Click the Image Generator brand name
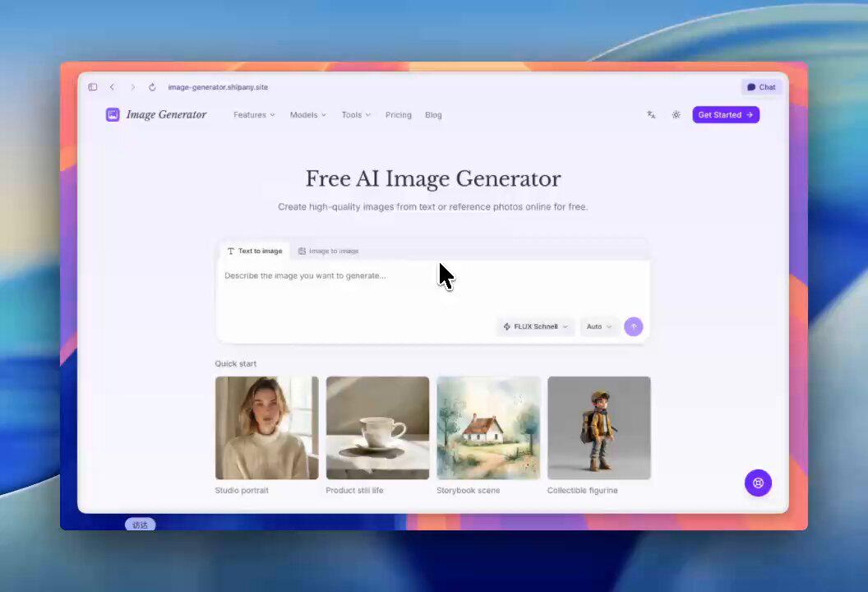868x592 pixels. (166, 114)
